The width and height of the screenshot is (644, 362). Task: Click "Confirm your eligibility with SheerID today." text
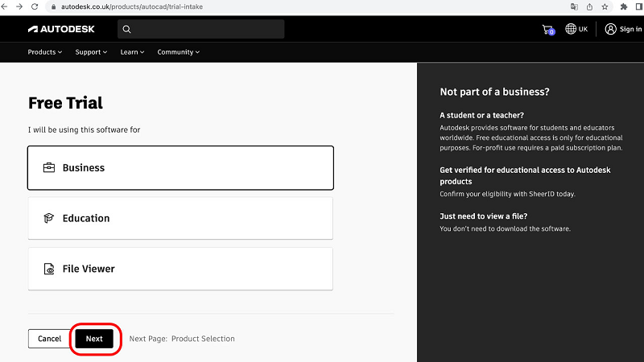pyautogui.click(x=508, y=194)
